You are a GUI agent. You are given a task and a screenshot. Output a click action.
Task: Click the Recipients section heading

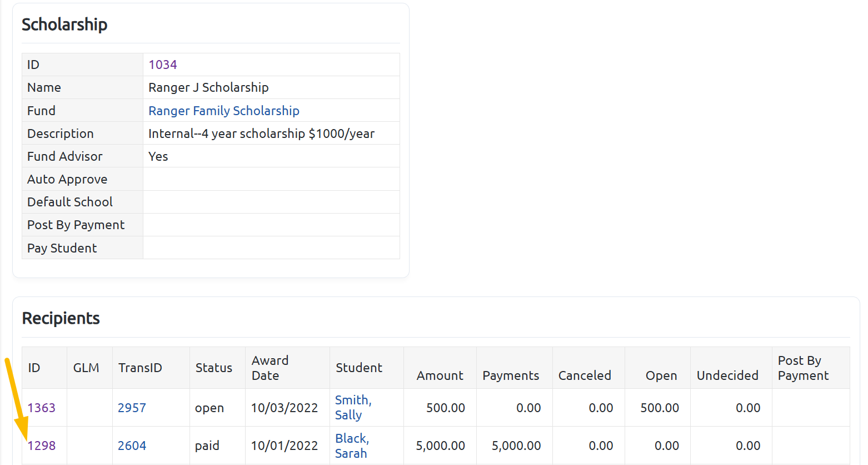coord(61,318)
